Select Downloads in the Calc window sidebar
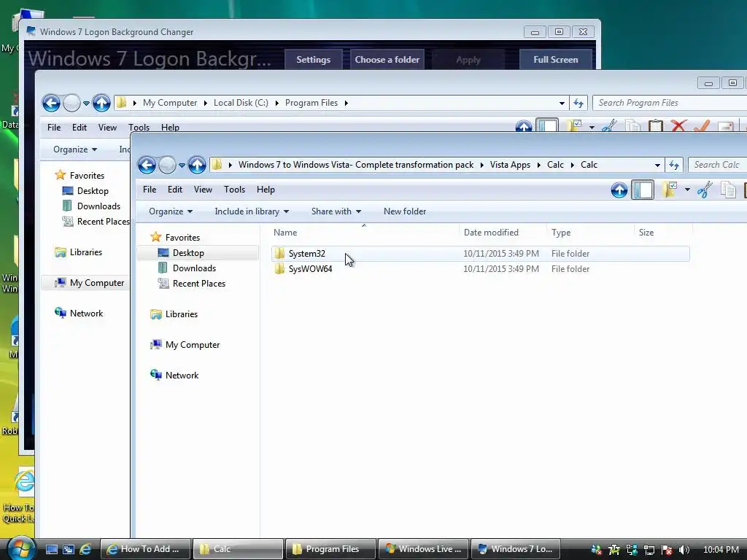This screenshot has height=560, width=747. pyautogui.click(x=194, y=268)
